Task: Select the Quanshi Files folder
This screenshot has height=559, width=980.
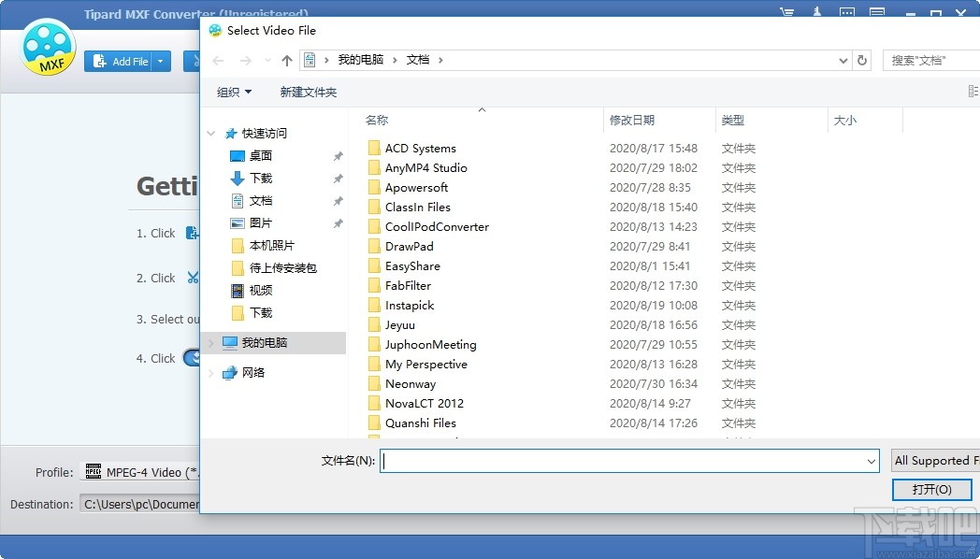Action: (421, 423)
